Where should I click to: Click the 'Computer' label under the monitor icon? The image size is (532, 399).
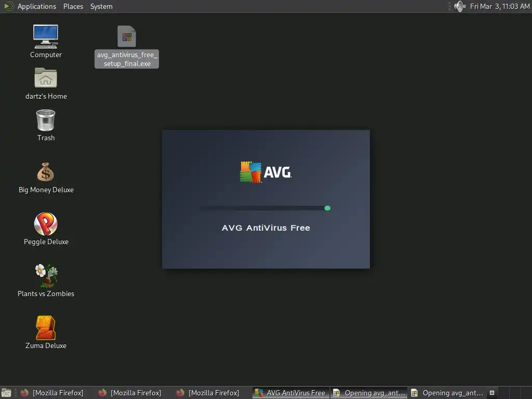click(x=46, y=55)
